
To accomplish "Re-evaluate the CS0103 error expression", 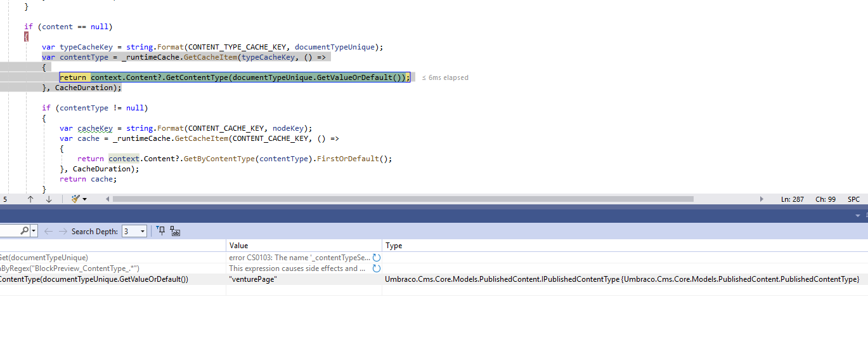I will pyautogui.click(x=377, y=258).
